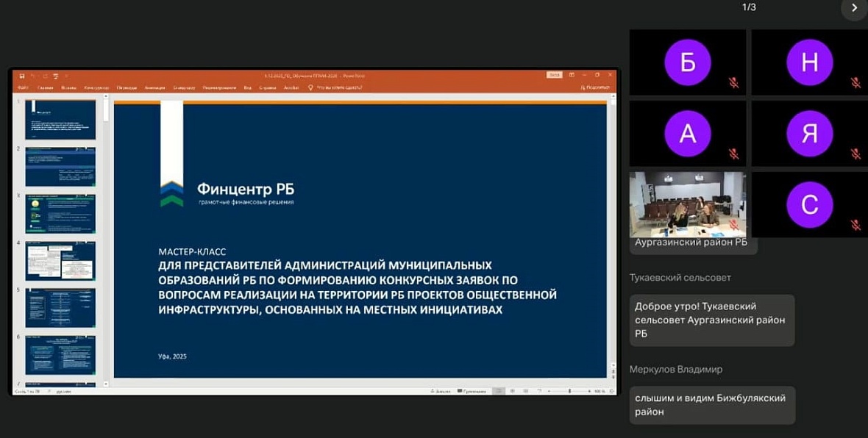Open Режим чтения view icon

(x=526, y=391)
